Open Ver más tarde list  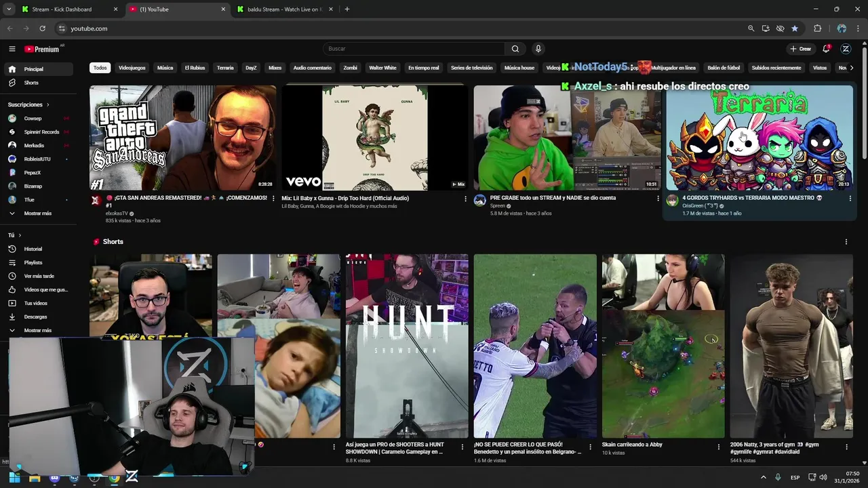[x=38, y=276]
